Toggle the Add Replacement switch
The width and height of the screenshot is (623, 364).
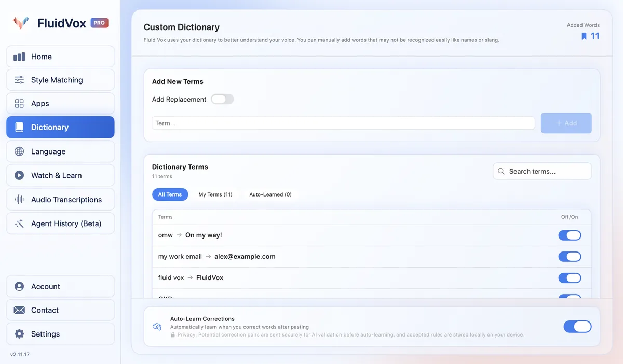222,99
